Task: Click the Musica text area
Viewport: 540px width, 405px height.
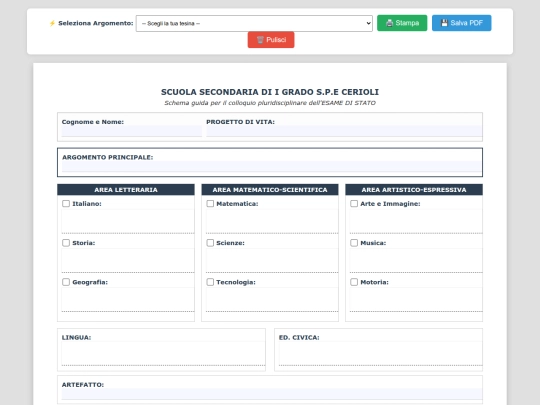Action: [416, 261]
